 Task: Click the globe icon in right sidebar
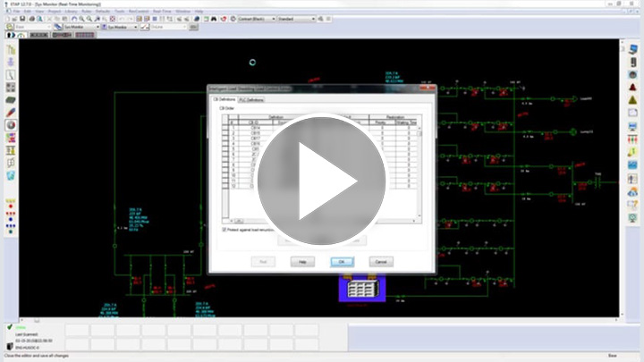click(632, 75)
